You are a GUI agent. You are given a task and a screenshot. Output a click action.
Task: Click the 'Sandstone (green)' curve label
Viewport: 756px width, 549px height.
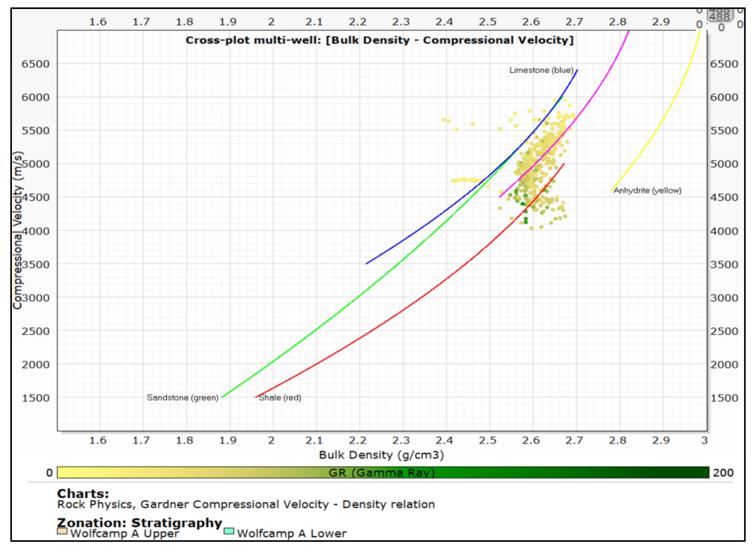coord(182,397)
